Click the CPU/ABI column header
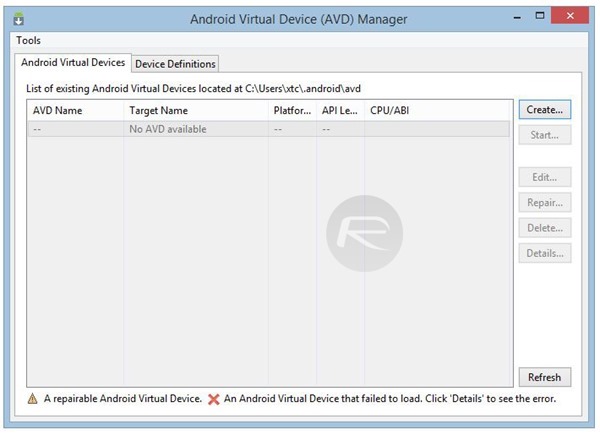The height and width of the screenshot is (435, 600). [437, 111]
